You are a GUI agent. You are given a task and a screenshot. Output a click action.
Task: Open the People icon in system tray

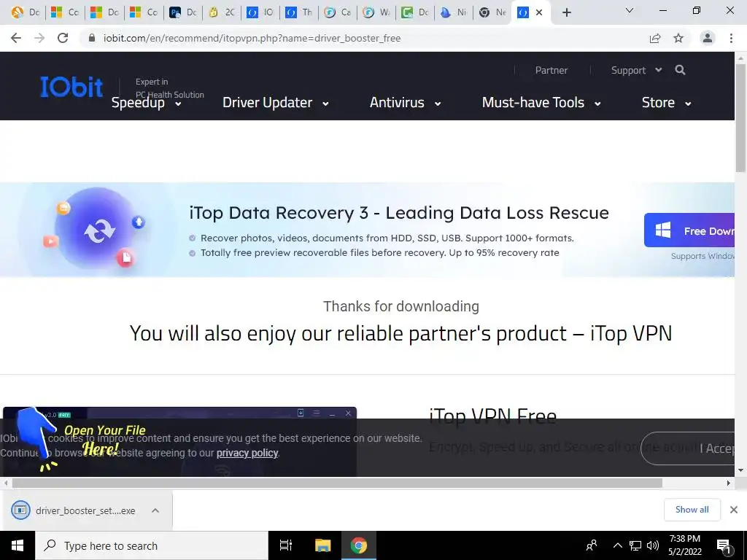point(592,545)
